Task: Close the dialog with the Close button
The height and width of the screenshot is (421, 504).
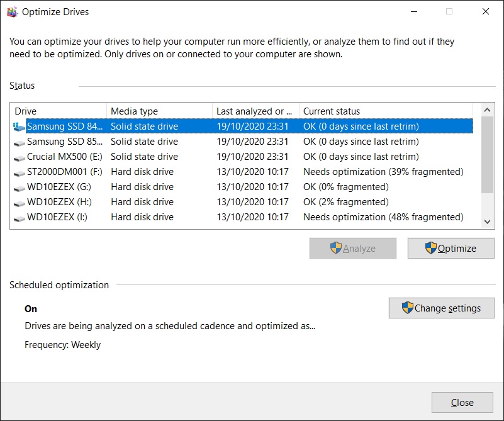Action: (x=462, y=403)
